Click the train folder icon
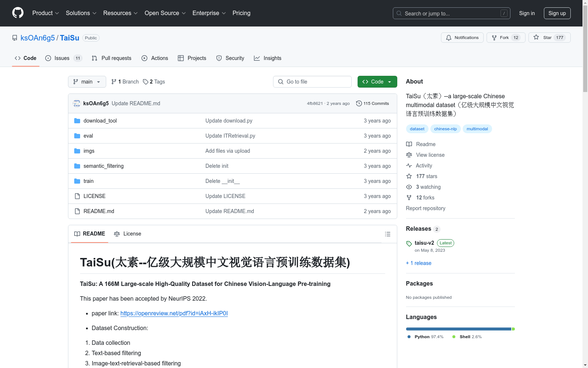 tap(77, 181)
